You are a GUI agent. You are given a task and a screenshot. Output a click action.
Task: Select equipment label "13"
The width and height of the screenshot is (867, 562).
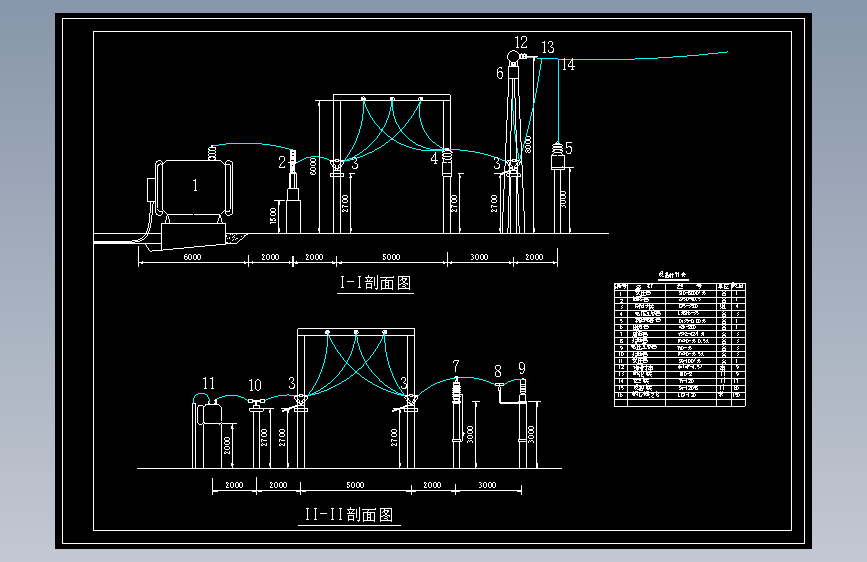click(548, 48)
